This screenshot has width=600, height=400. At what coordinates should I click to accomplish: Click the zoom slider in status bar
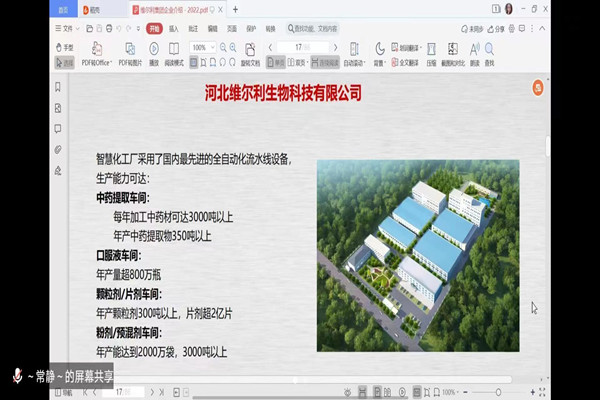point(500,393)
